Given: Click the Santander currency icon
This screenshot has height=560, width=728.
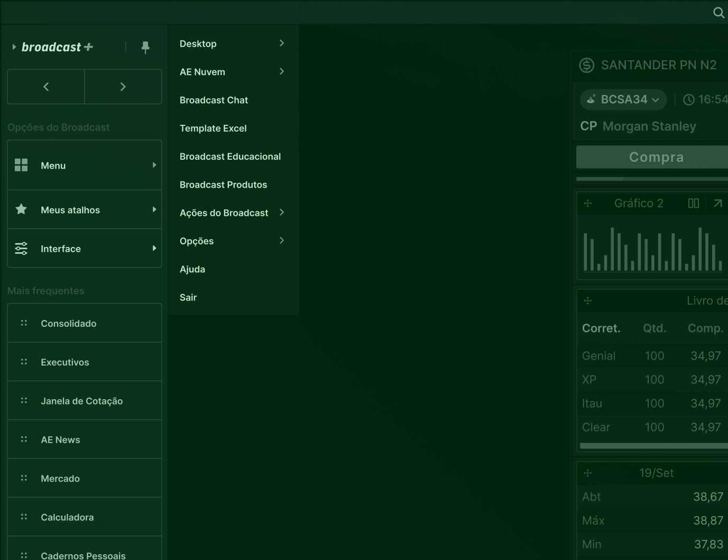Looking at the screenshot, I should coord(587,65).
